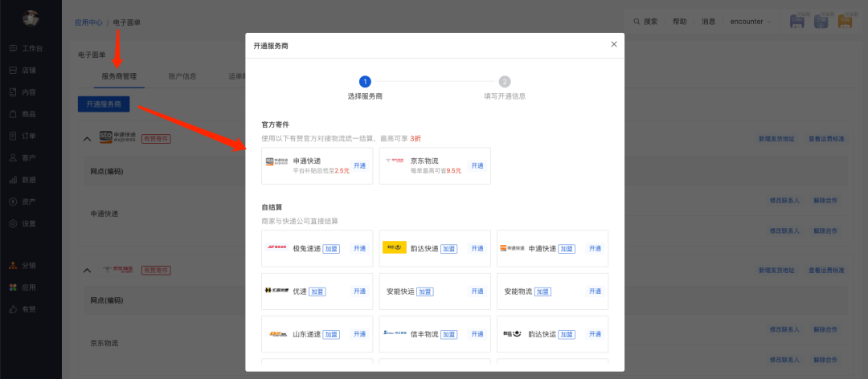Click 开通 for yellow-logo 韵达快递
The height and width of the screenshot is (379, 868).
coord(477,248)
